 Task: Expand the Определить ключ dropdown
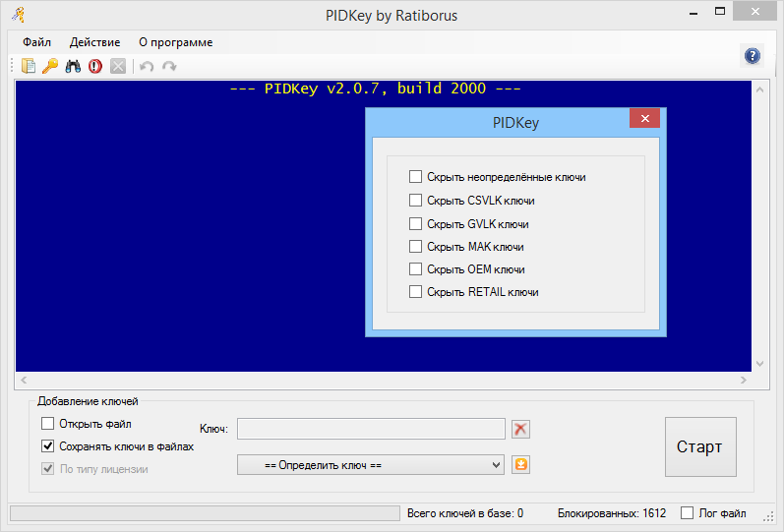click(x=371, y=465)
